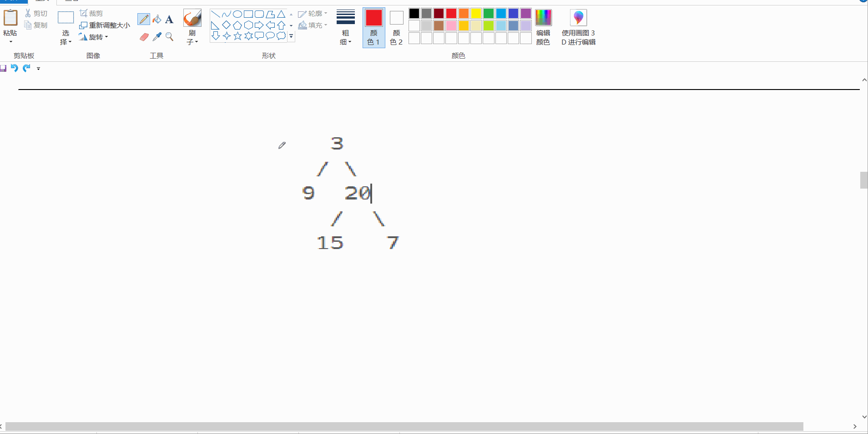Select the Fill with color tool
This screenshot has width=868, height=434.
(x=156, y=19)
